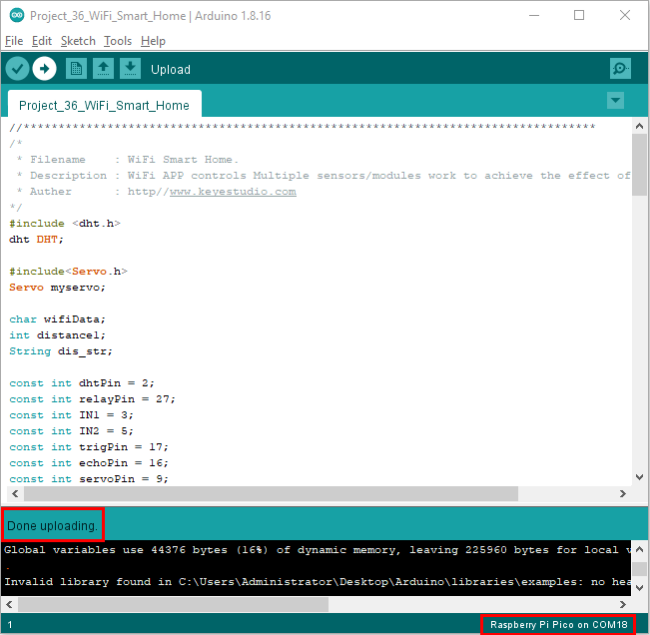
Task: Click console vertical scrollbar down arrow
Action: (639, 588)
